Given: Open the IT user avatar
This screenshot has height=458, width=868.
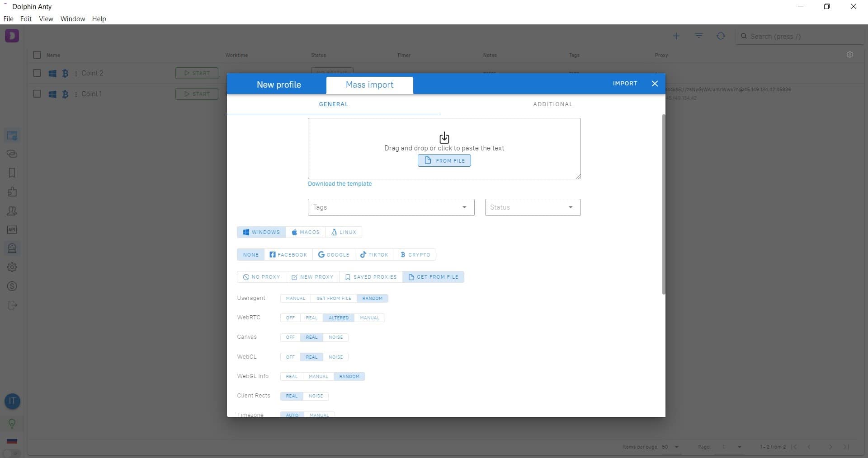Looking at the screenshot, I should pos(12,401).
